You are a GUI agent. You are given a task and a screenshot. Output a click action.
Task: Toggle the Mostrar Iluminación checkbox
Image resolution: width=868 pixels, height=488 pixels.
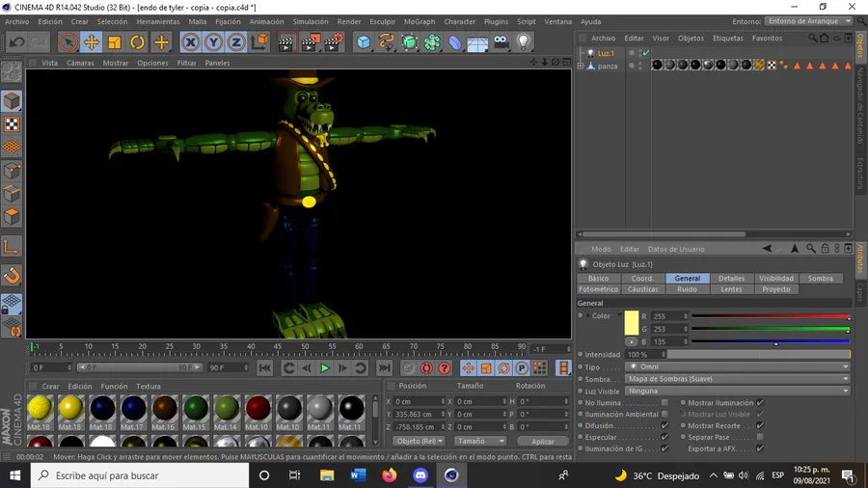pos(760,403)
